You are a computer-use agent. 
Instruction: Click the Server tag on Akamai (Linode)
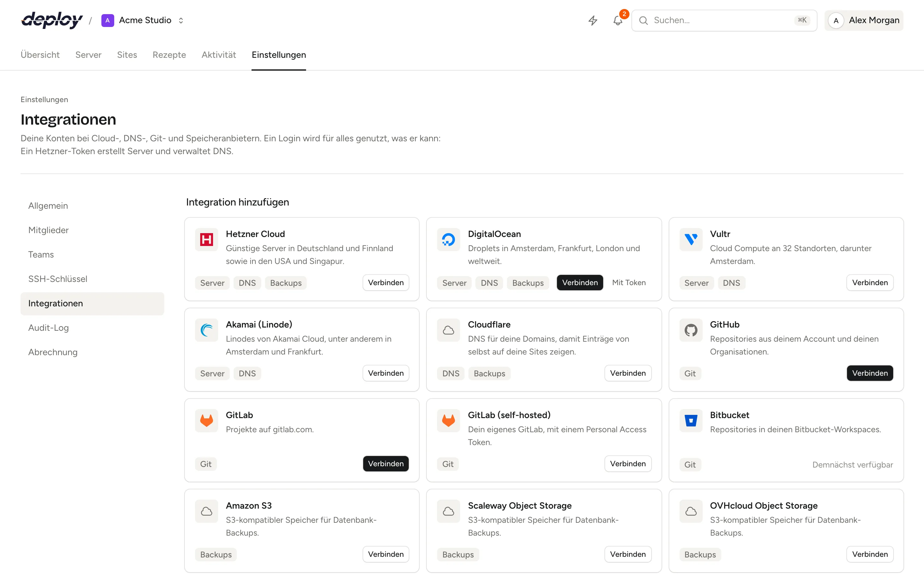tap(212, 373)
